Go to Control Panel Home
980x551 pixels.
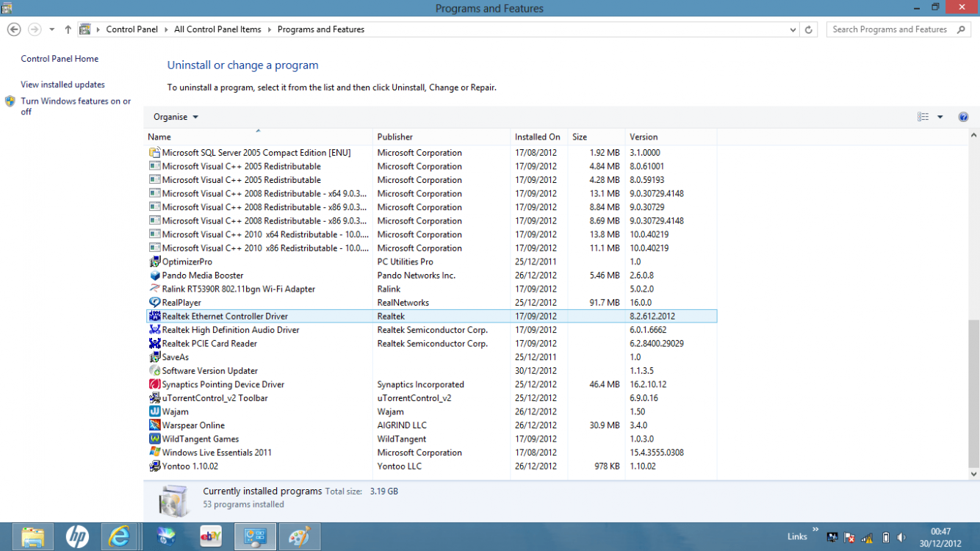tap(60, 59)
